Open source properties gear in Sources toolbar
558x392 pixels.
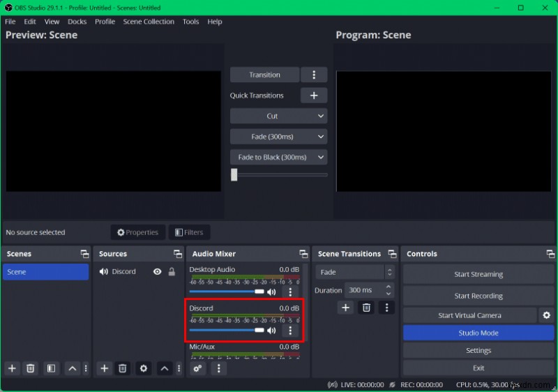144,368
